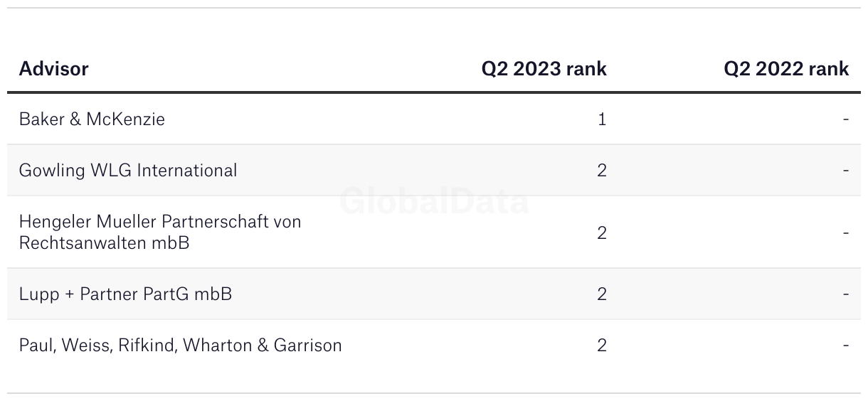Click Hengeler Mueller's Q2 2023 rank value

[x=602, y=232]
